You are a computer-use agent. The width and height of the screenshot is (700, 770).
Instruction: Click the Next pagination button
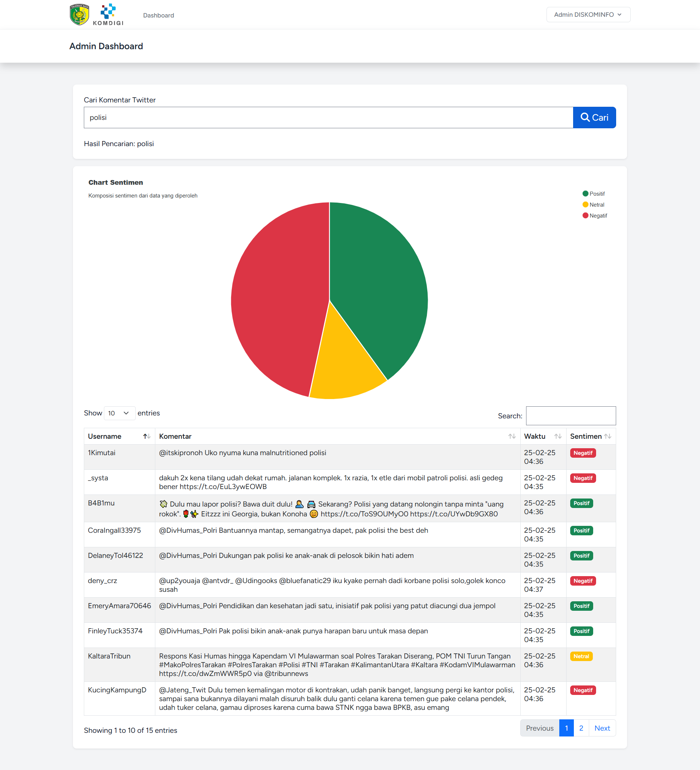[x=602, y=728]
